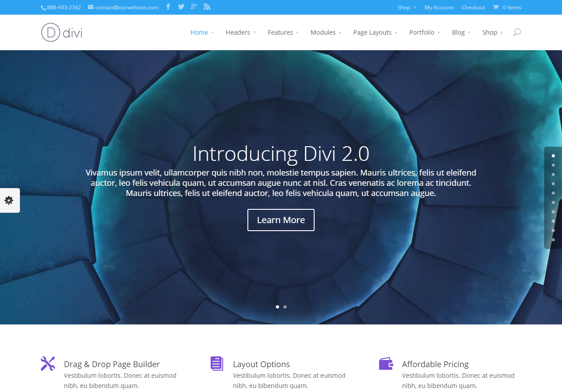Click the phone icon beside 888-443-2342
This screenshot has width=562, height=392.
pos(43,8)
